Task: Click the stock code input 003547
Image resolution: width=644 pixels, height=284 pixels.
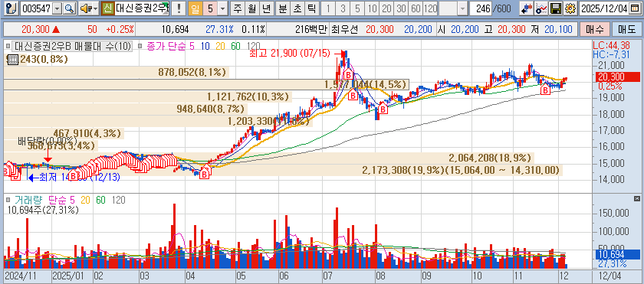Action: click(36, 8)
